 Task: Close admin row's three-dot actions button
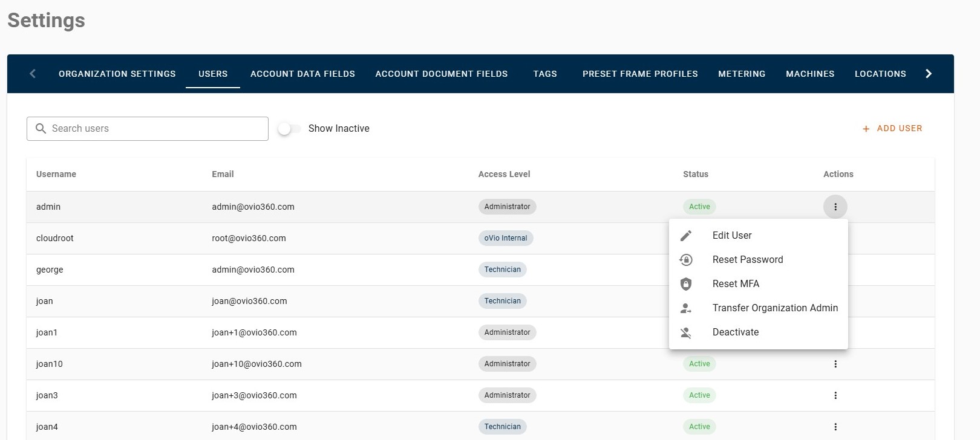click(x=835, y=207)
